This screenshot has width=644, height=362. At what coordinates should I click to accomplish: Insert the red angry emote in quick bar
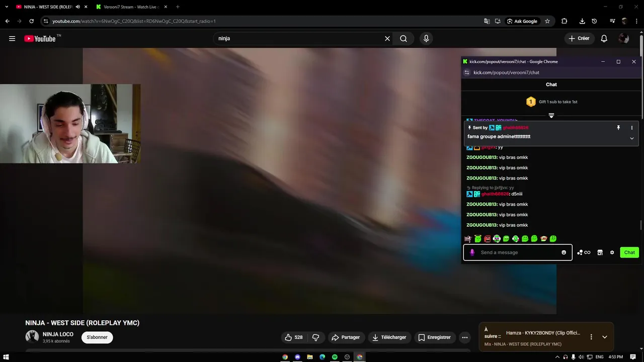(487, 239)
